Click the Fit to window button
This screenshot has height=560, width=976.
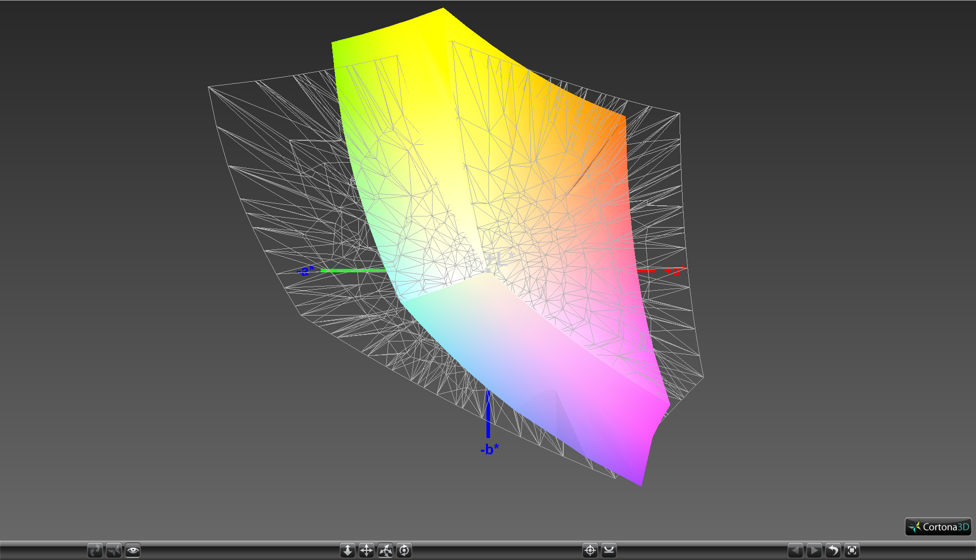(852, 550)
